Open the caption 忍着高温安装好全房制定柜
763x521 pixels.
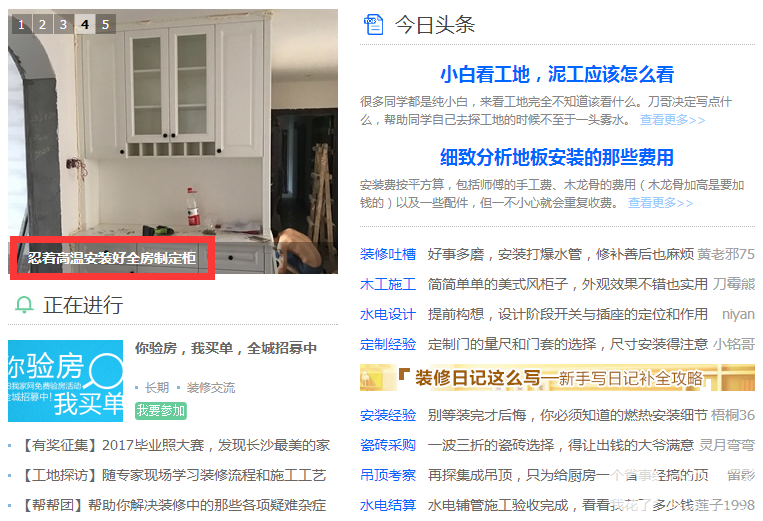pyautogui.click(x=112, y=258)
